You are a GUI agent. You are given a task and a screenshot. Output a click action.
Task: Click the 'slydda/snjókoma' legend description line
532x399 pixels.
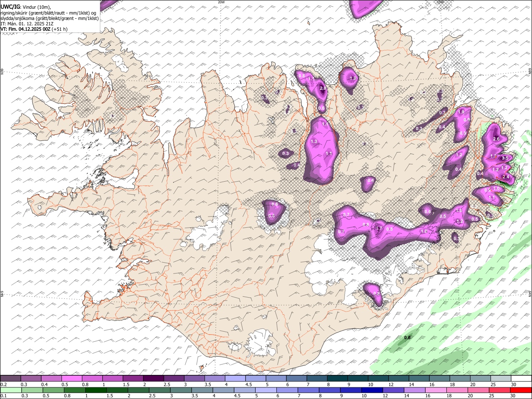pyautogui.click(x=49, y=18)
